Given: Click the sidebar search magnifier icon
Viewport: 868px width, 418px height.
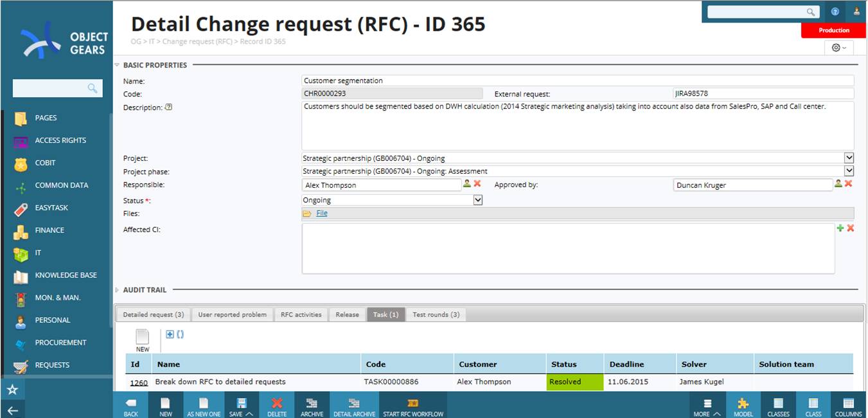Looking at the screenshot, I should click(93, 88).
